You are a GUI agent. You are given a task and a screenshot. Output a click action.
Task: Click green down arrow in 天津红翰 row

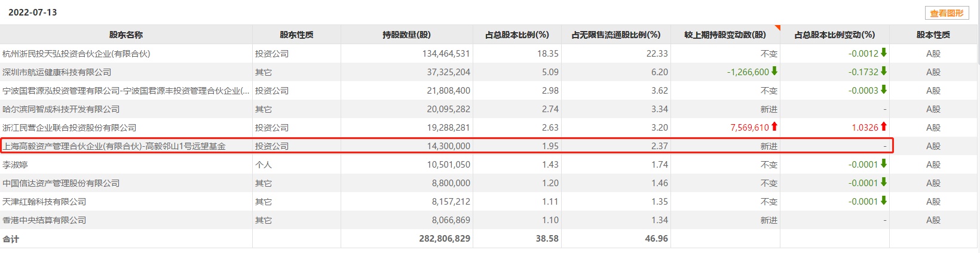click(x=884, y=201)
